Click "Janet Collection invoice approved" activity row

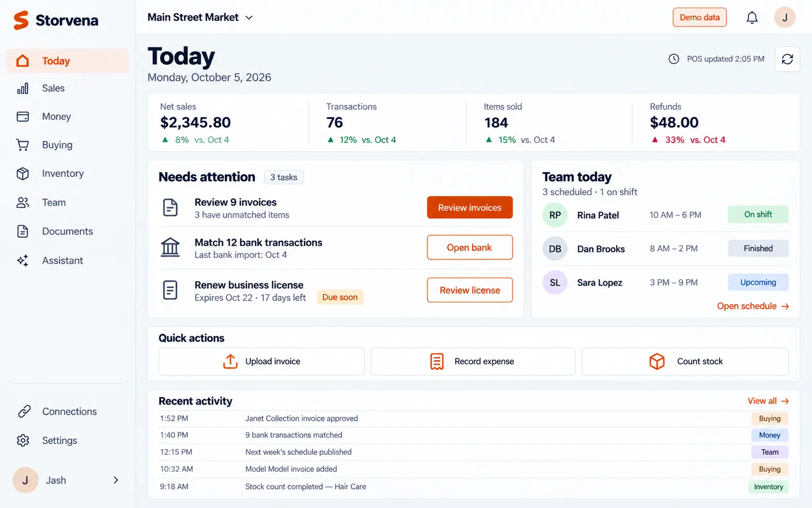474,418
